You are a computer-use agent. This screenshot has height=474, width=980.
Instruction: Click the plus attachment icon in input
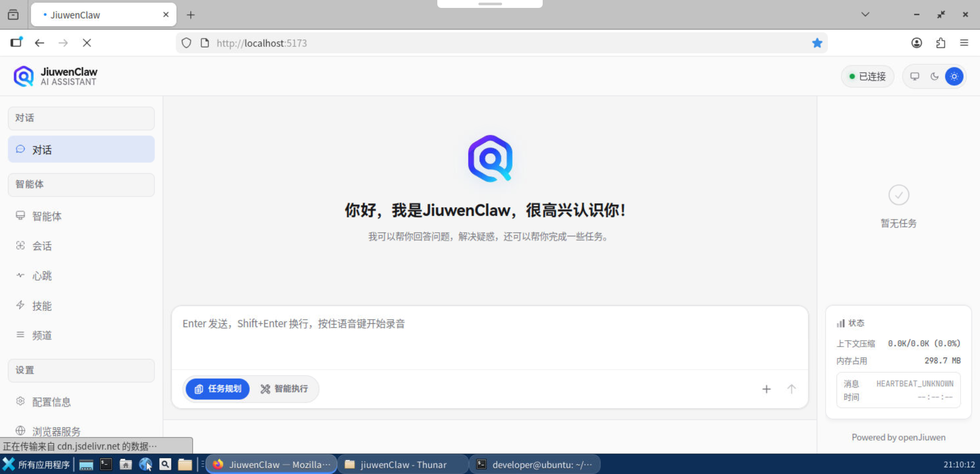point(767,389)
